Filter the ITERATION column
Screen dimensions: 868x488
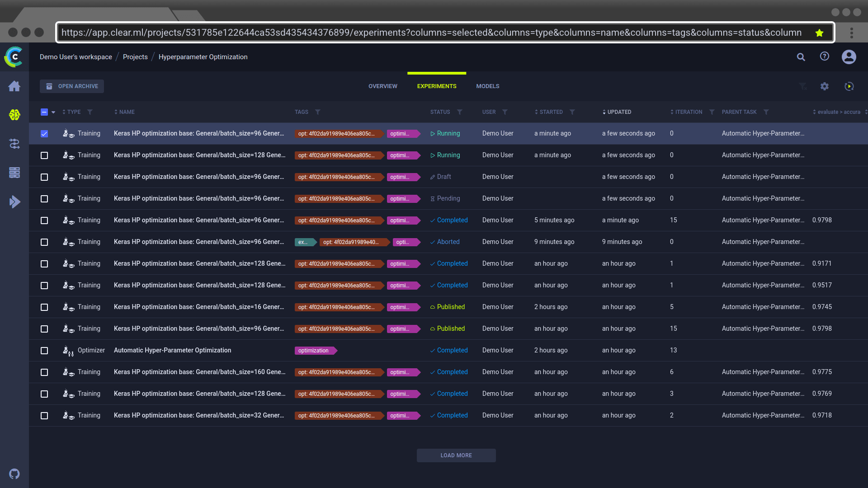(x=712, y=112)
